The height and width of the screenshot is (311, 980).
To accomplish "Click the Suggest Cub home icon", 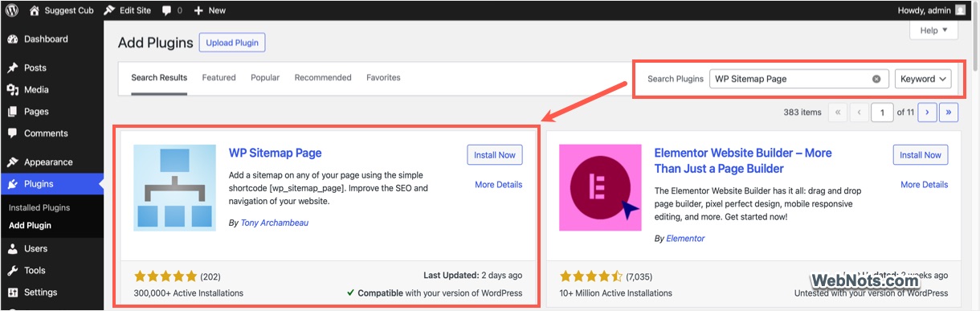I will click(35, 10).
